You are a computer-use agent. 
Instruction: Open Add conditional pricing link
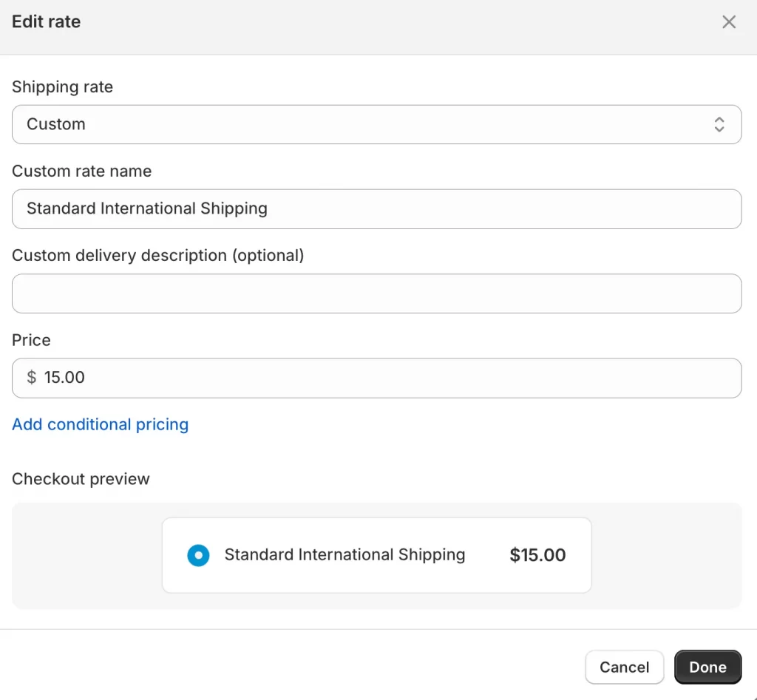coord(100,424)
